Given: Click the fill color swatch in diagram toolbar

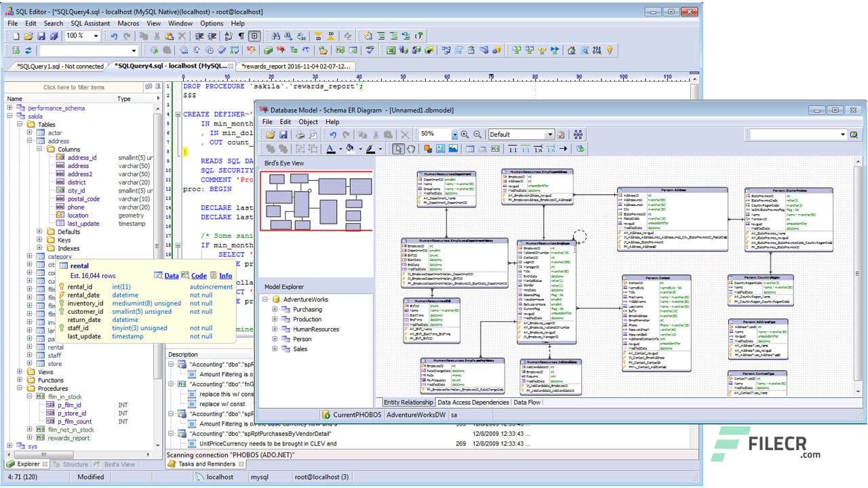Looking at the screenshot, I should [350, 148].
